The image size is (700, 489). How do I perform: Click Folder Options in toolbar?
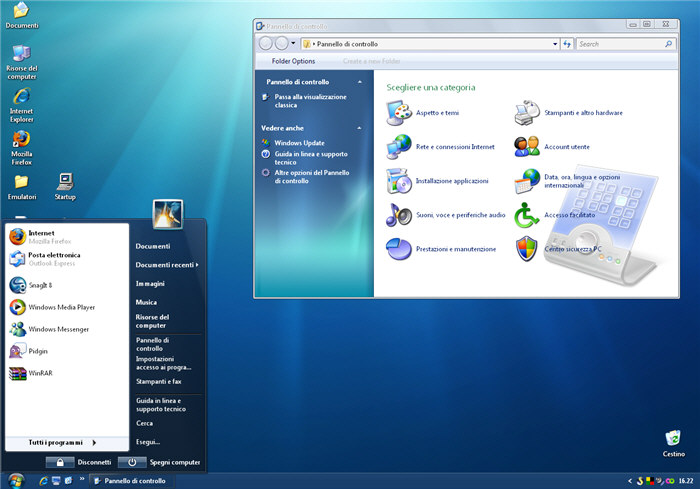pyautogui.click(x=293, y=61)
